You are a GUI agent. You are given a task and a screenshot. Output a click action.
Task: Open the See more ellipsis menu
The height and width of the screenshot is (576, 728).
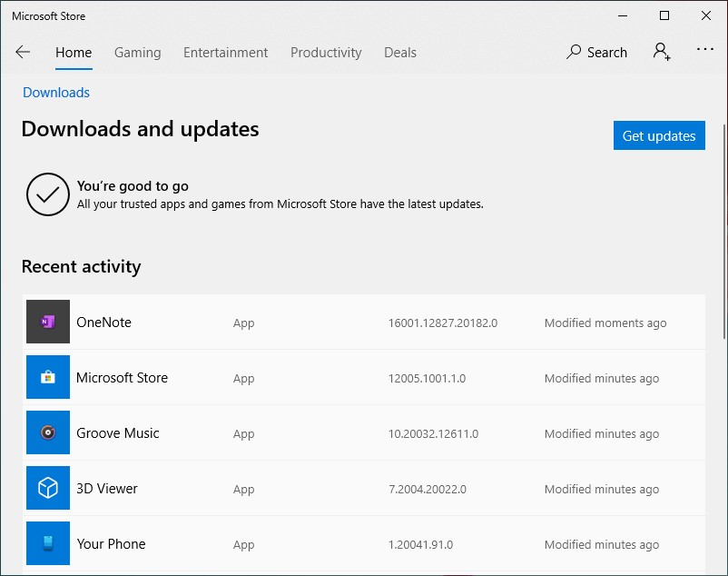click(x=705, y=50)
